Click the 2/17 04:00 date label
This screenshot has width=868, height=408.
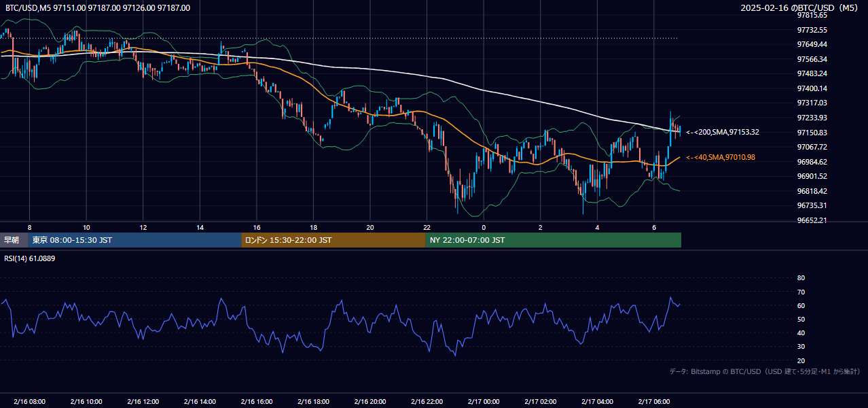pos(597,402)
